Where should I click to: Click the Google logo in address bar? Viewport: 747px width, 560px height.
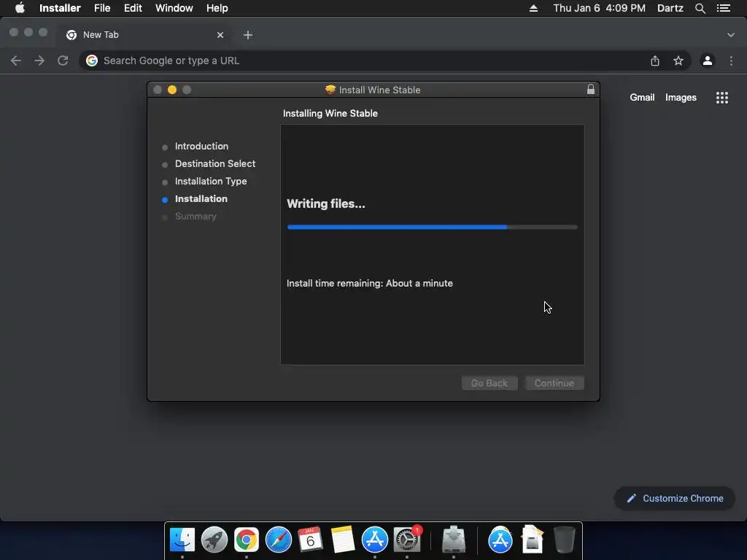click(92, 61)
